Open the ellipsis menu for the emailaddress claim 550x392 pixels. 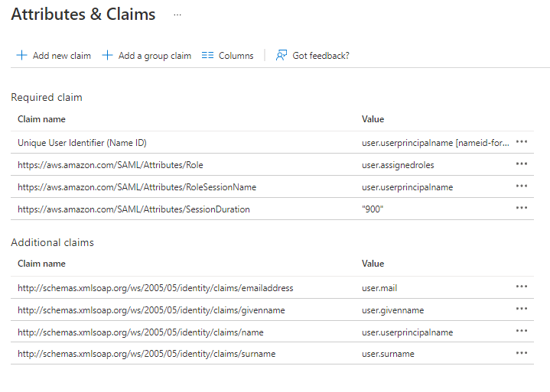[522, 287]
